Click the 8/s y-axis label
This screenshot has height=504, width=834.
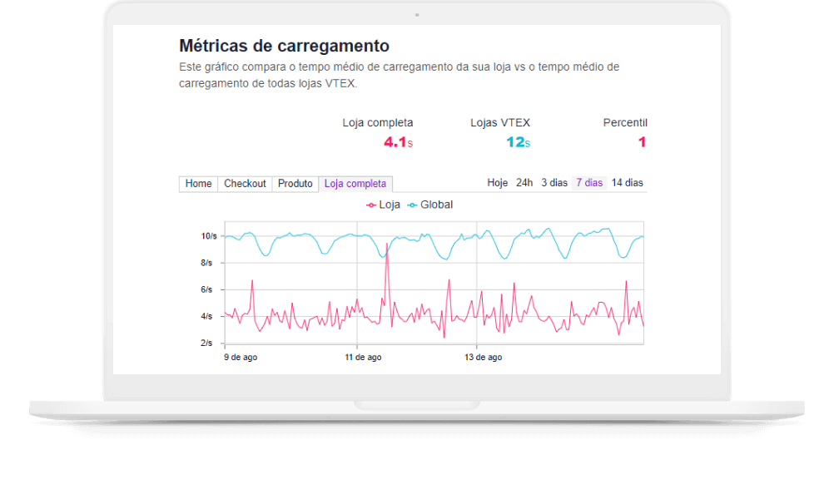(206, 263)
